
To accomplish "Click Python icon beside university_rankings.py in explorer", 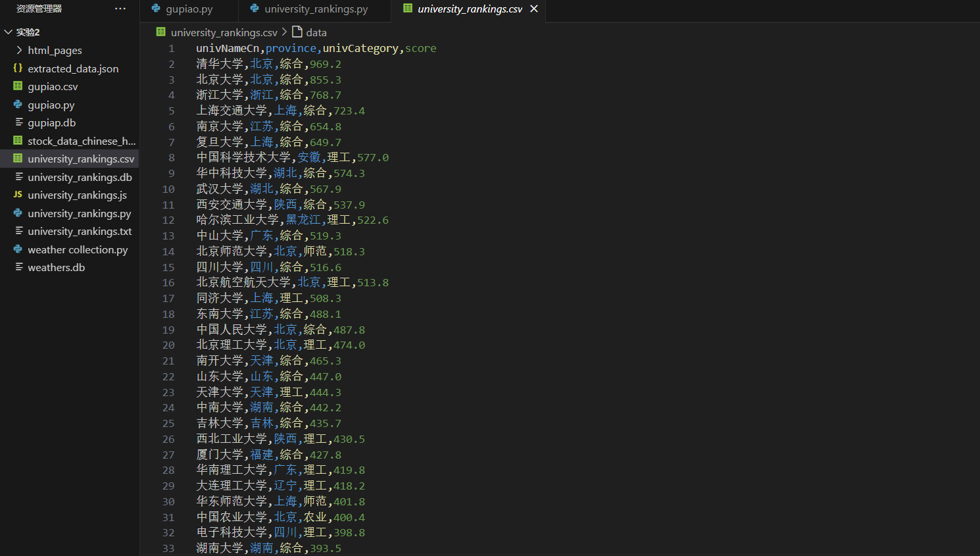I will pyautogui.click(x=18, y=213).
